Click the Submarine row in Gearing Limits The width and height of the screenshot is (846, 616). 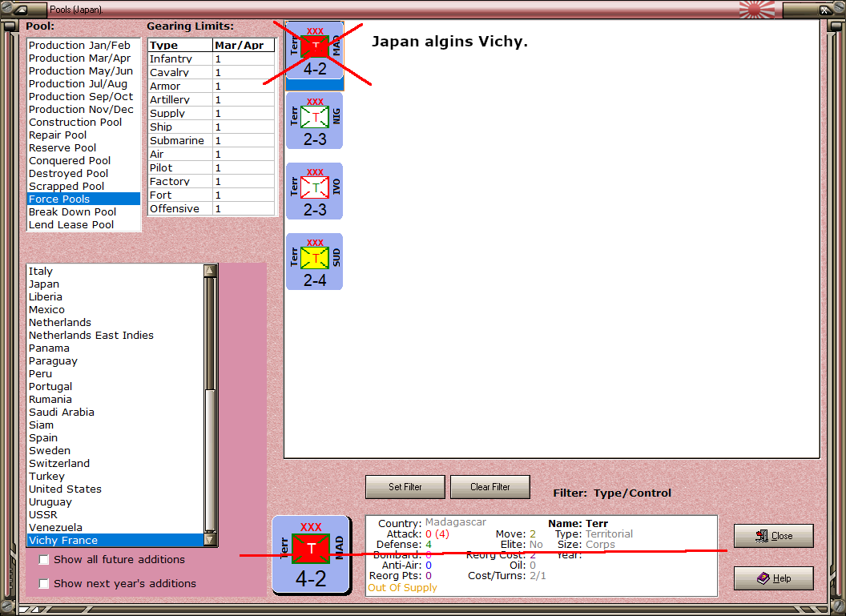coord(211,141)
